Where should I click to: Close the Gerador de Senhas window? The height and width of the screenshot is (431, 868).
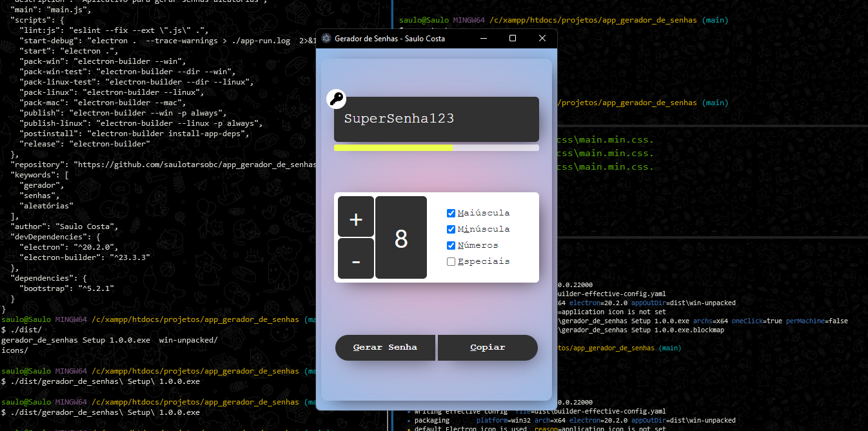pyautogui.click(x=542, y=39)
